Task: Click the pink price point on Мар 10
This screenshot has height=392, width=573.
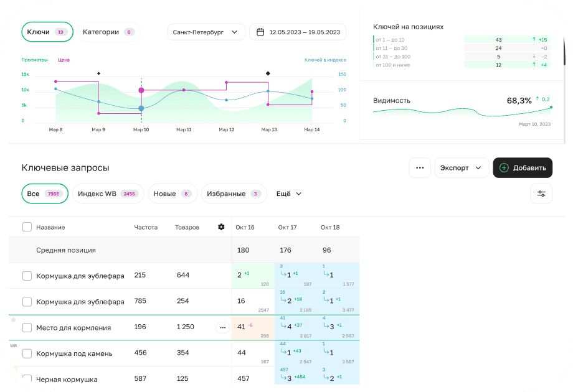Action: [x=141, y=90]
